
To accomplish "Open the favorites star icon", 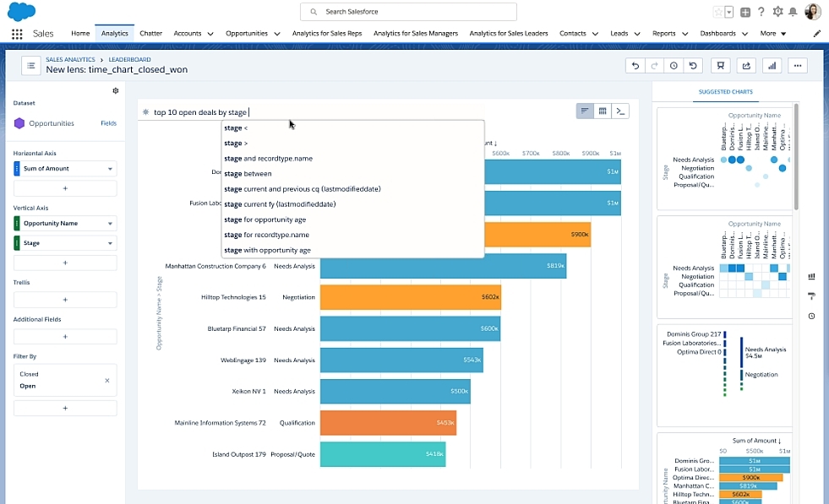I will [x=718, y=12].
